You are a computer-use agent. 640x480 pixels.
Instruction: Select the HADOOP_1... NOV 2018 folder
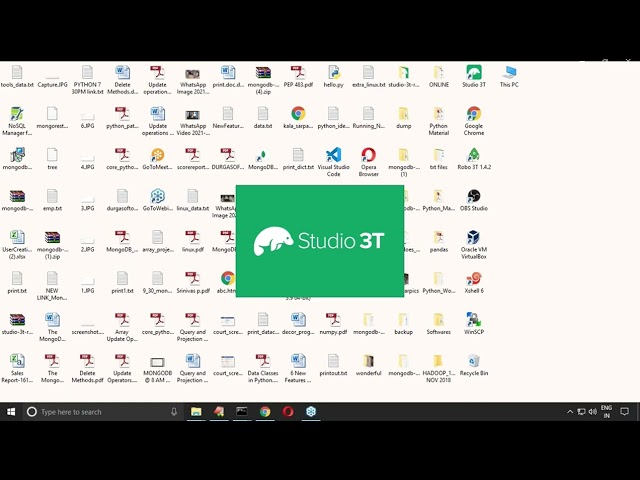coord(438,368)
